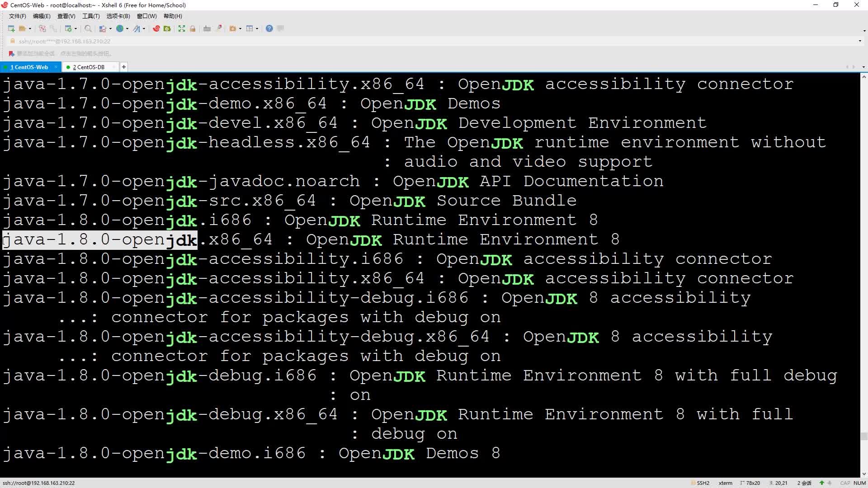Switch to the 2 CentOS-DB tab

(89, 67)
